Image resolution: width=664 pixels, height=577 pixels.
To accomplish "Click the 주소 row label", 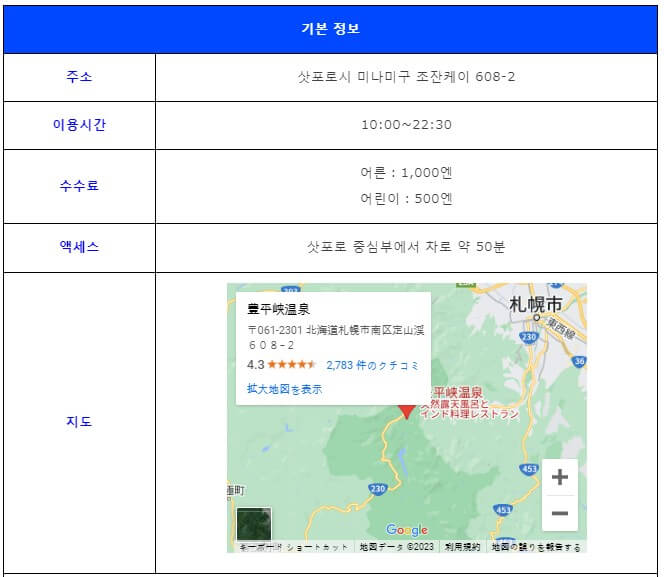I will (x=79, y=77).
